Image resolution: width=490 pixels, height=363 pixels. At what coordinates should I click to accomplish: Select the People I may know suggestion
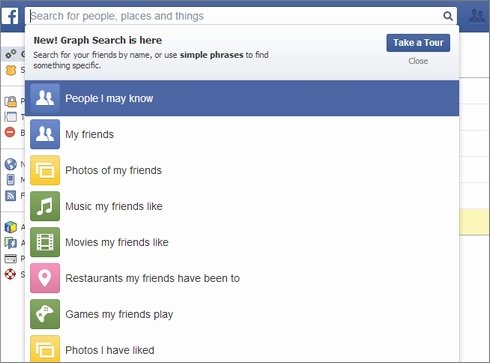coord(242,98)
